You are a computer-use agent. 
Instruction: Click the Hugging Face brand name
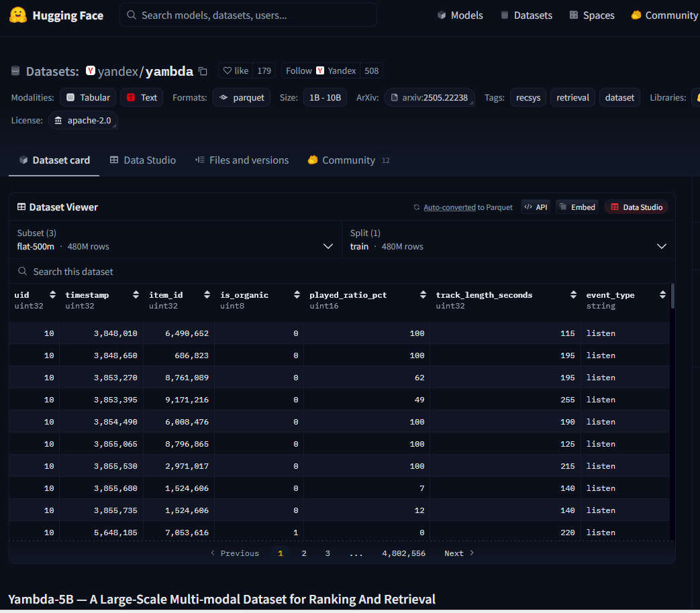(x=68, y=15)
